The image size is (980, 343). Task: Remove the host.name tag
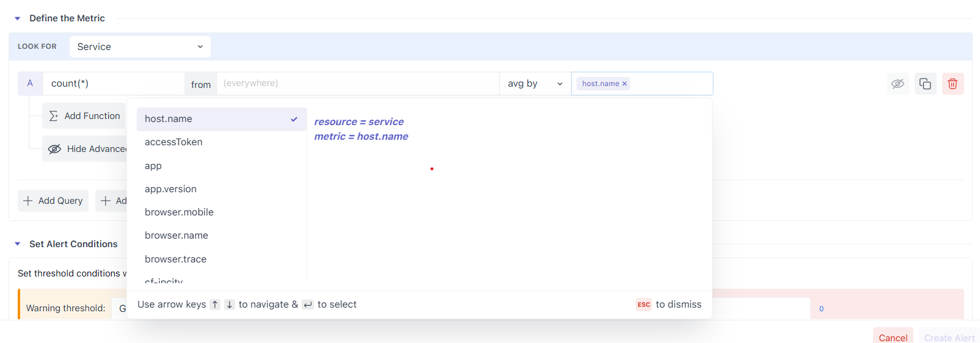[x=625, y=84]
